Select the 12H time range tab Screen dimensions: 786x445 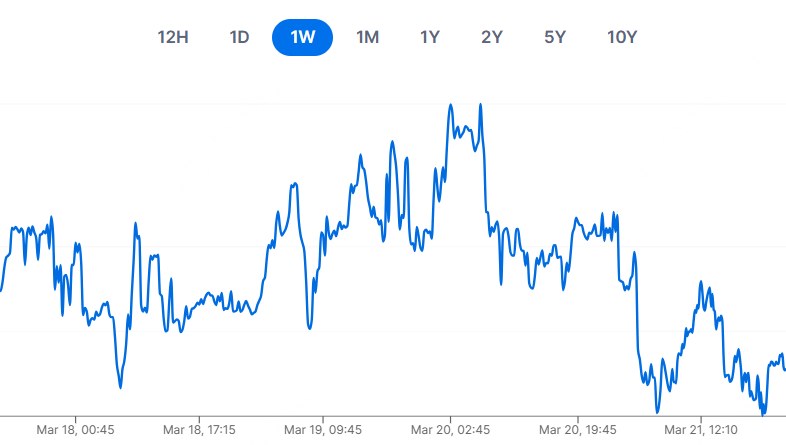tap(173, 38)
